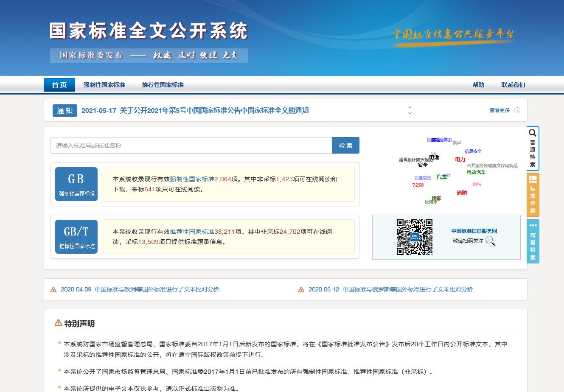This screenshot has width=564, height=392.
Task: Select the blue GB 强制性国家标准 badge
Action: [76, 184]
